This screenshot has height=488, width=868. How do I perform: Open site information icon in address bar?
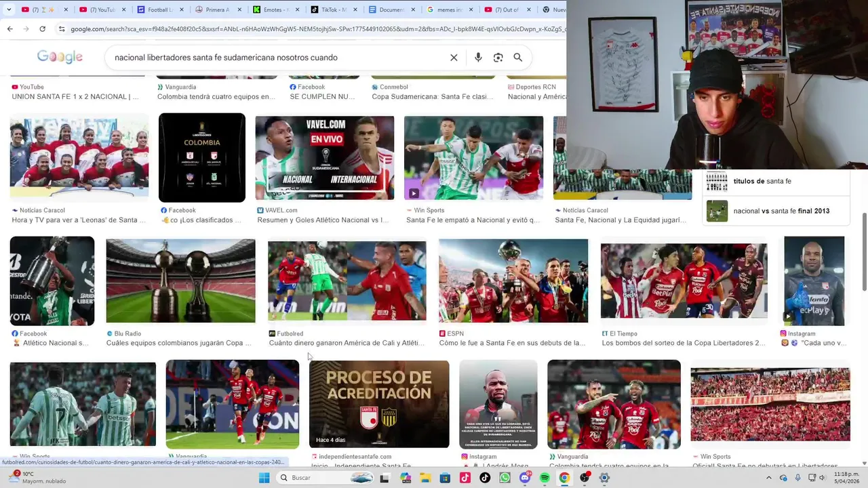click(x=62, y=29)
